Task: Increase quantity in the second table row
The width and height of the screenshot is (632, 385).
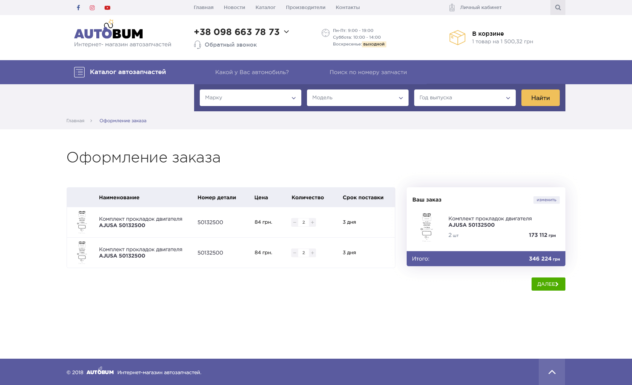Action: [312, 253]
